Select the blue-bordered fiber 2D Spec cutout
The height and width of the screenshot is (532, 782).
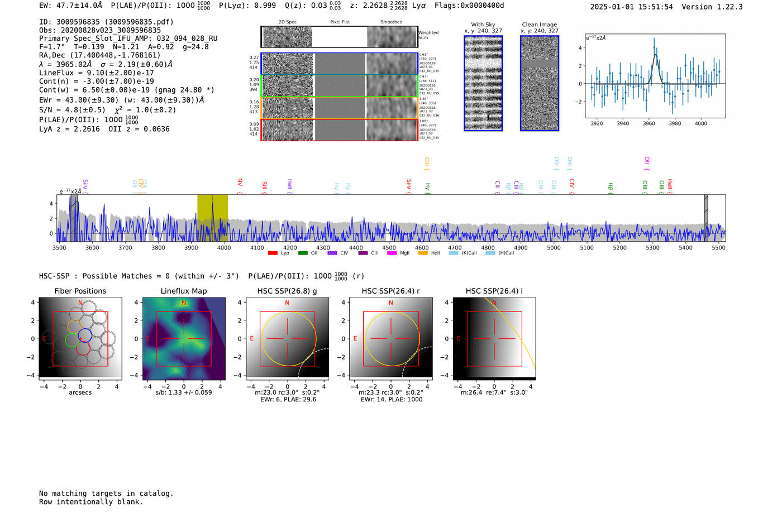[x=287, y=64]
